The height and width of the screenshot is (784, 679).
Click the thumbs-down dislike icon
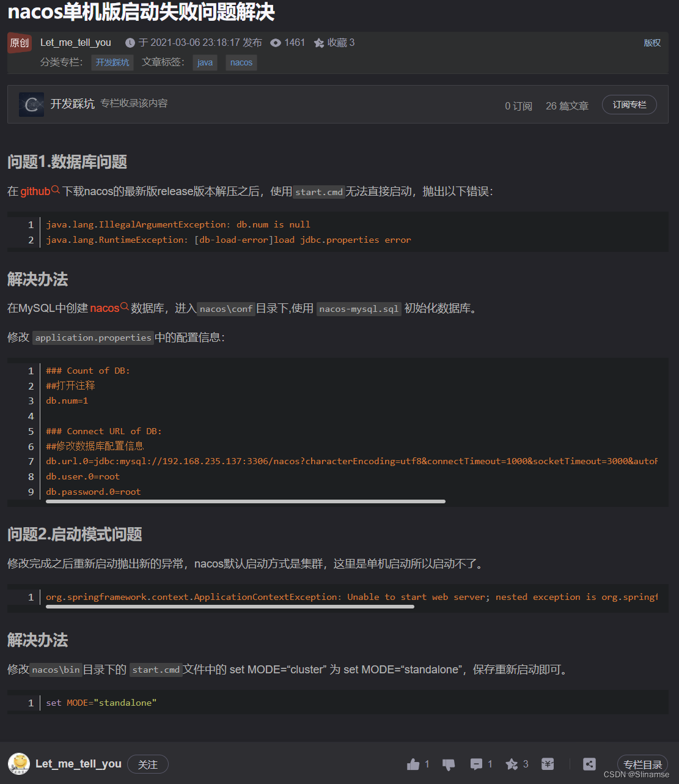click(449, 764)
